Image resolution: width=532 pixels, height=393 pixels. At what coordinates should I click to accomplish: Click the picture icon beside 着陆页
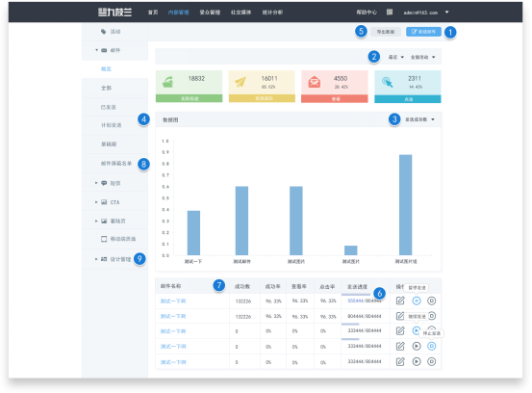click(x=104, y=222)
